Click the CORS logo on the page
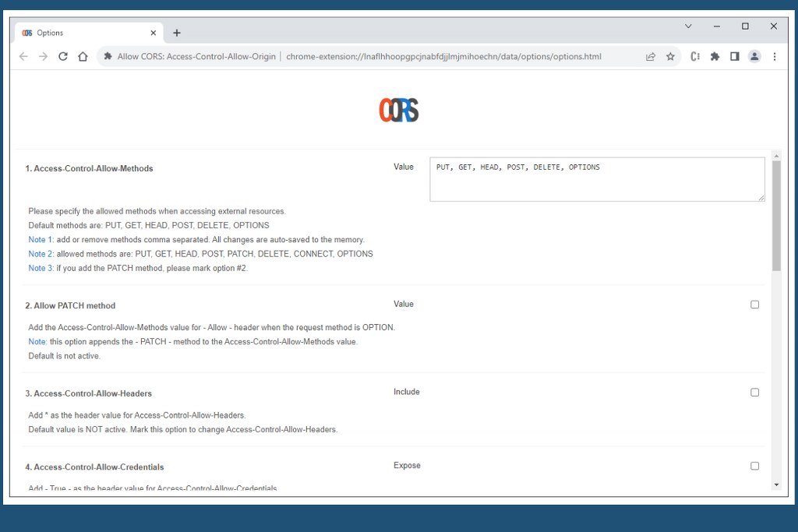The image size is (798, 532). coord(398,110)
